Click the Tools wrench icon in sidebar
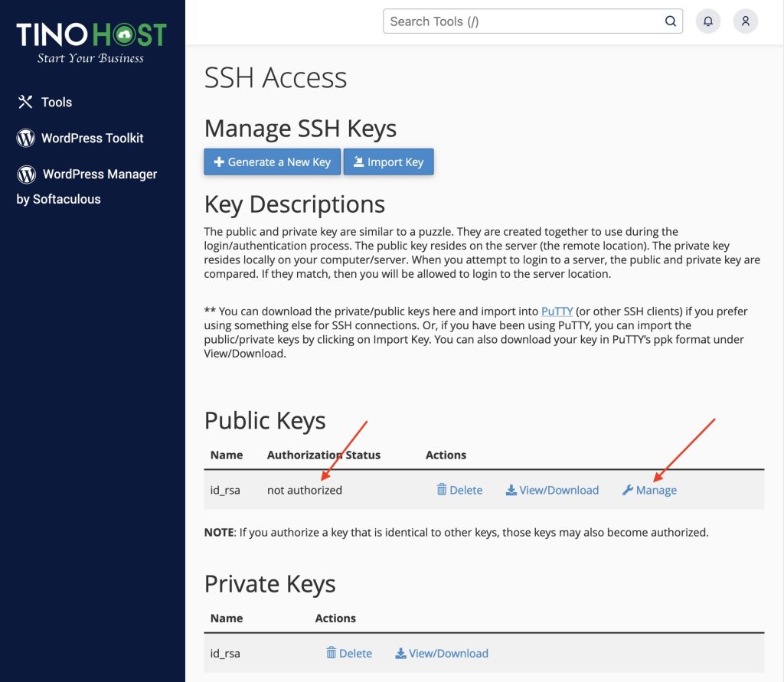The width and height of the screenshot is (784, 682). click(x=25, y=102)
